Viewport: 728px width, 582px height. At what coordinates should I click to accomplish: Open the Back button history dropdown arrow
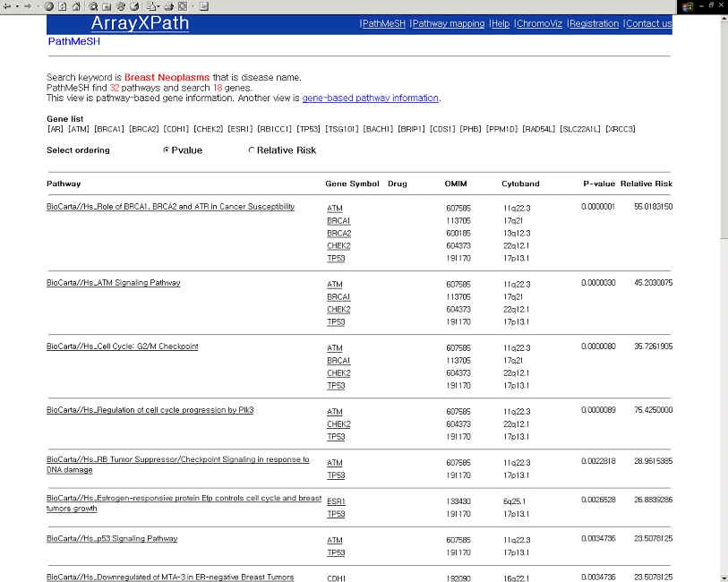click(17, 6)
